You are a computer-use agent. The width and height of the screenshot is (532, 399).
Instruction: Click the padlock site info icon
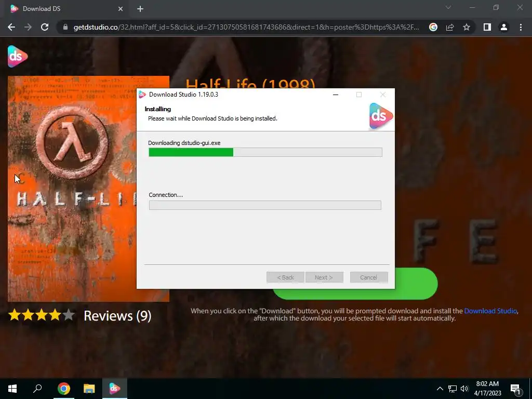65,27
